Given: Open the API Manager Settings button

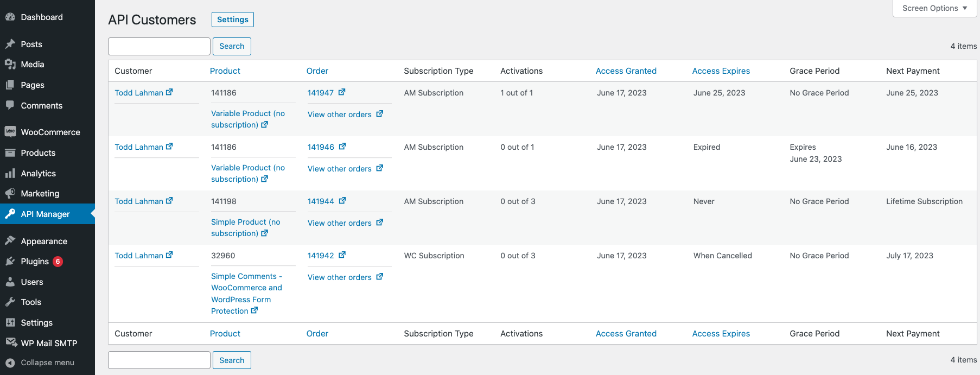Looking at the screenshot, I should click(x=232, y=19).
